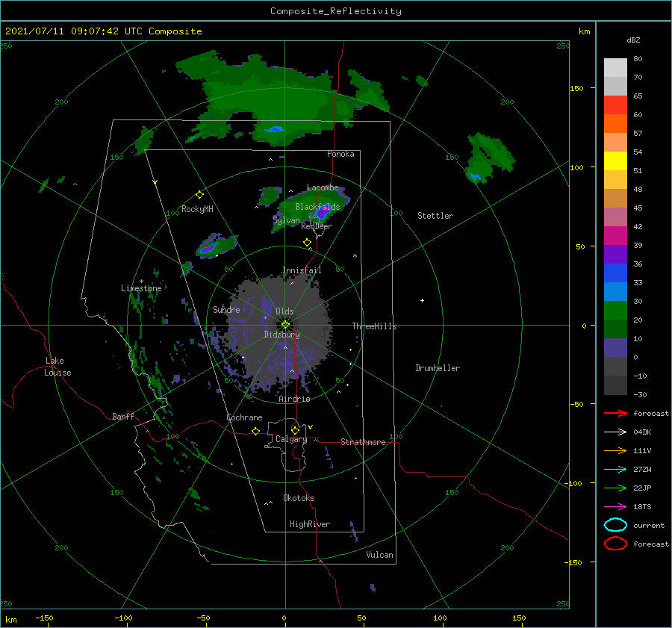Click the Ponoka city label
672x628 pixels.
pos(340,154)
